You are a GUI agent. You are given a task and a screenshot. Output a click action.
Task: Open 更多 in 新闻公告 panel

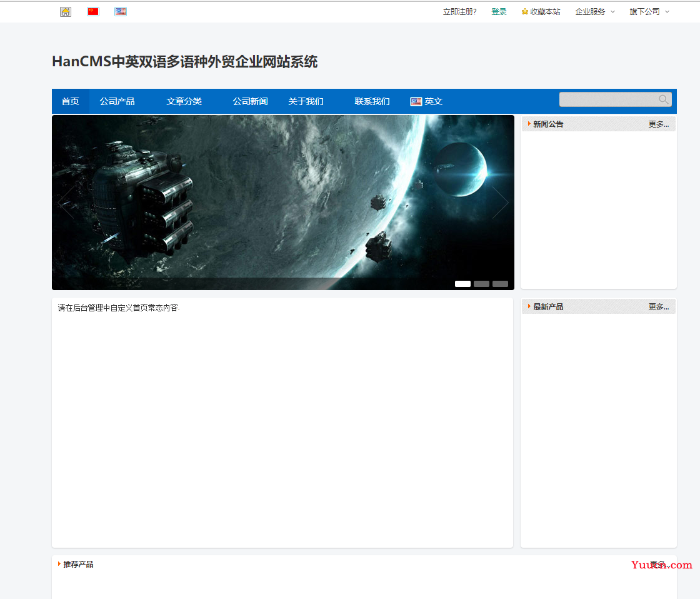(x=659, y=124)
